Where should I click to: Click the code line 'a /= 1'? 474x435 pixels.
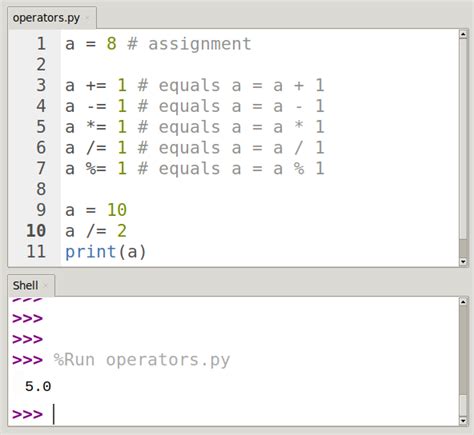tap(96, 148)
